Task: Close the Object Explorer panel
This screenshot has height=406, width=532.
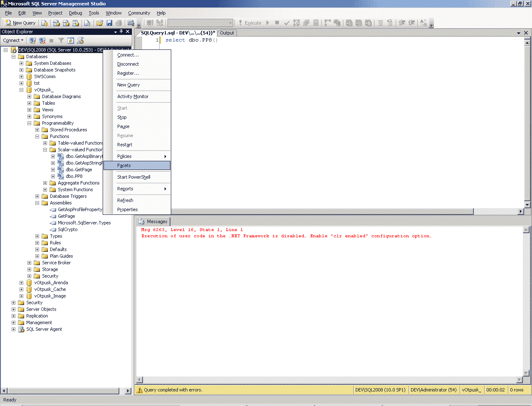Action: (128, 32)
